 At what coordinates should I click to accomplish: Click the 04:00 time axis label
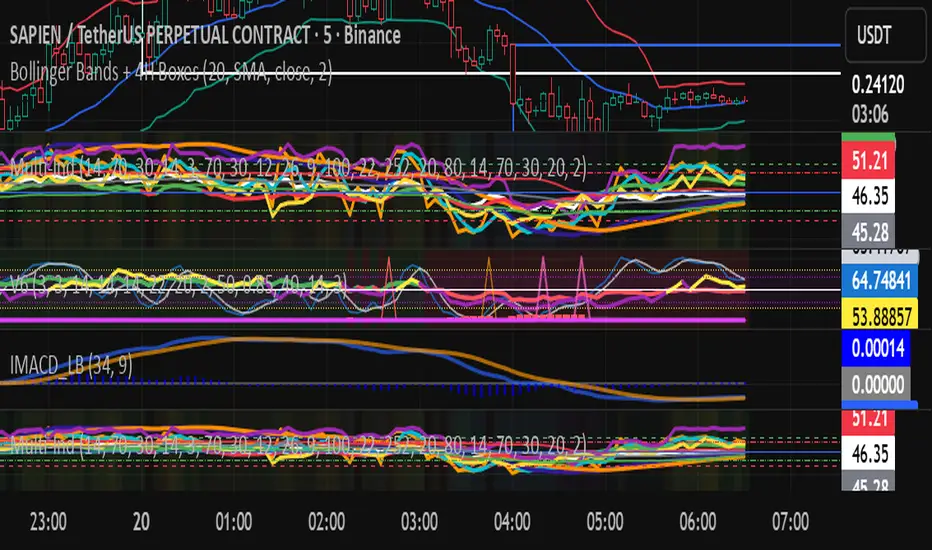(x=512, y=522)
